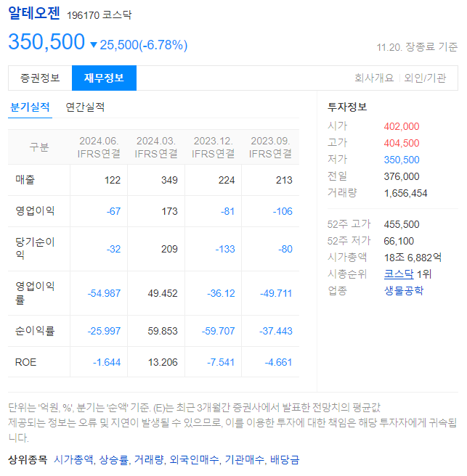The height and width of the screenshot is (476, 467).
Task: Click the 순이익률 row label
Action: tap(35, 331)
